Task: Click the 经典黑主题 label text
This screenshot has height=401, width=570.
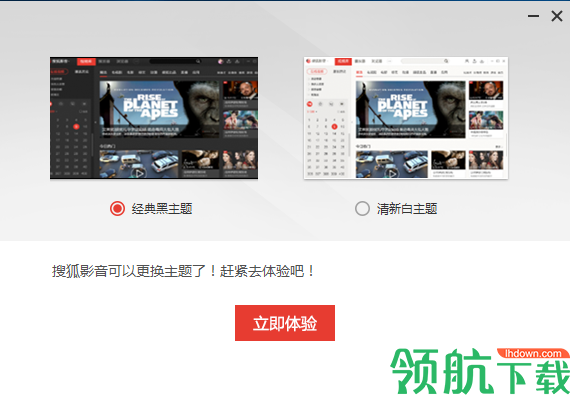Action: (x=162, y=209)
